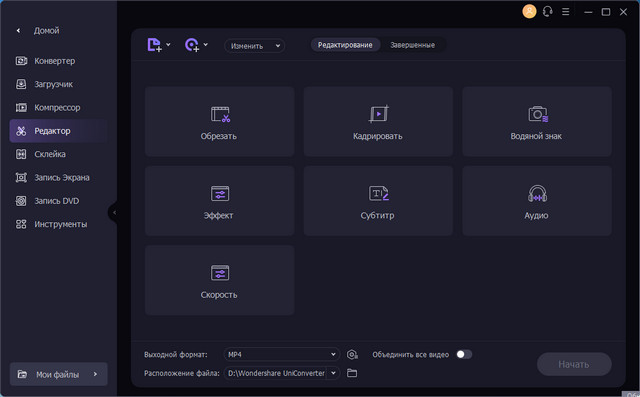Click the add file icon
The width and height of the screenshot is (640, 397).
(x=154, y=44)
